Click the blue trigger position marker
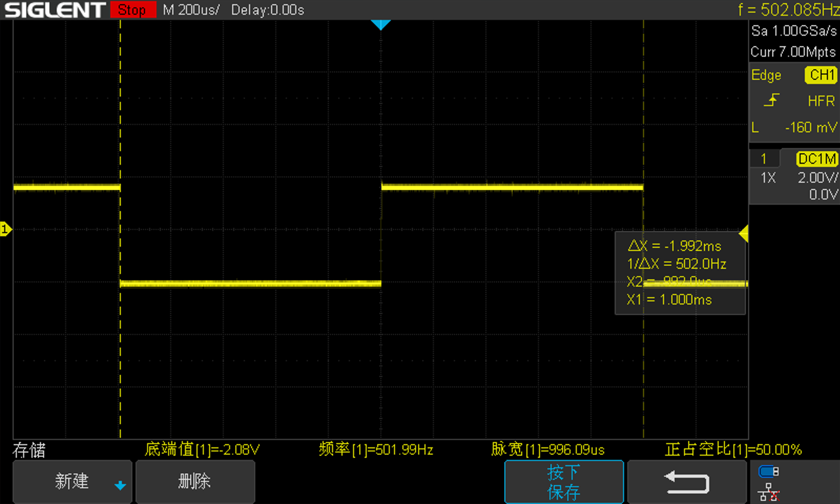Viewport: 840px width, 504px height. tap(381, 25)
